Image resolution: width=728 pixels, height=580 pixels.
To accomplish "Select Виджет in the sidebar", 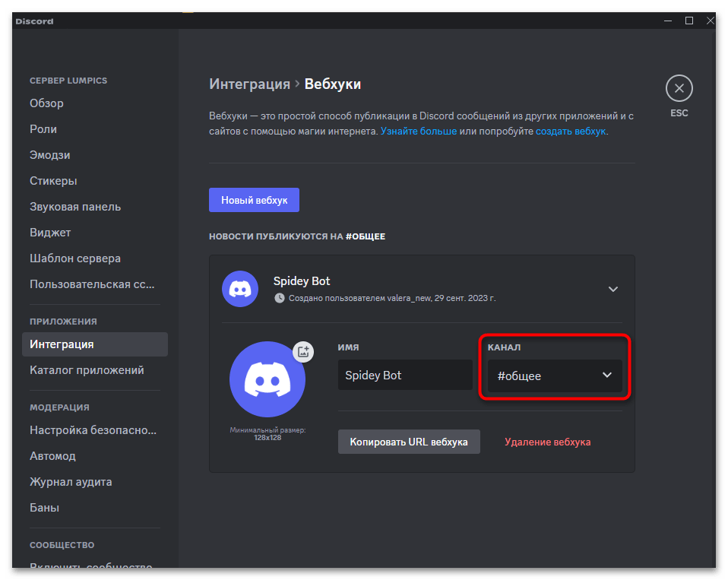I will (95, 232).
